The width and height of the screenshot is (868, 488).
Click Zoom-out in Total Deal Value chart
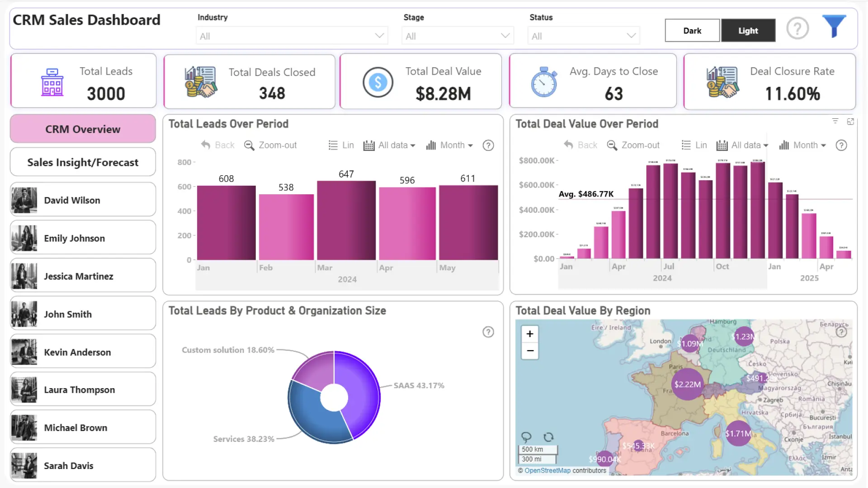point(633,145)
